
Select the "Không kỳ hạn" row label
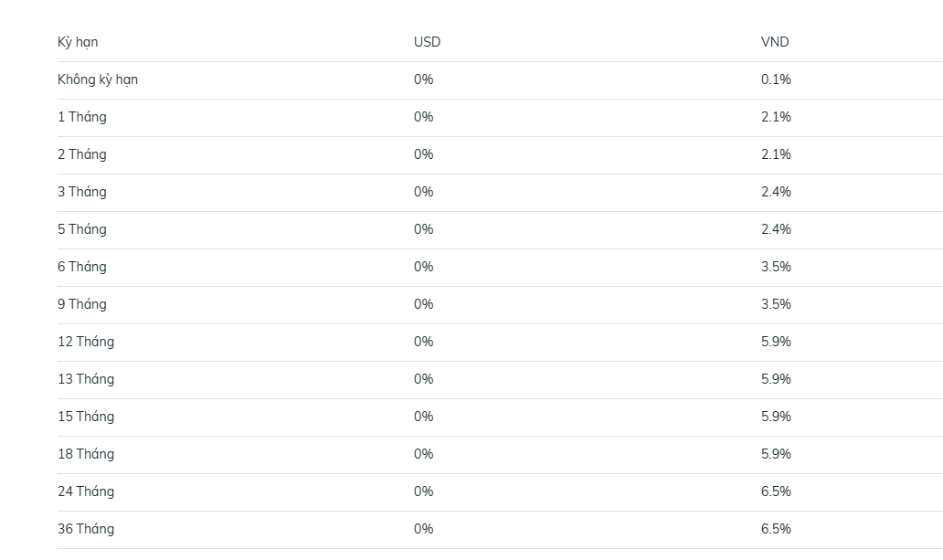point(98,80)
